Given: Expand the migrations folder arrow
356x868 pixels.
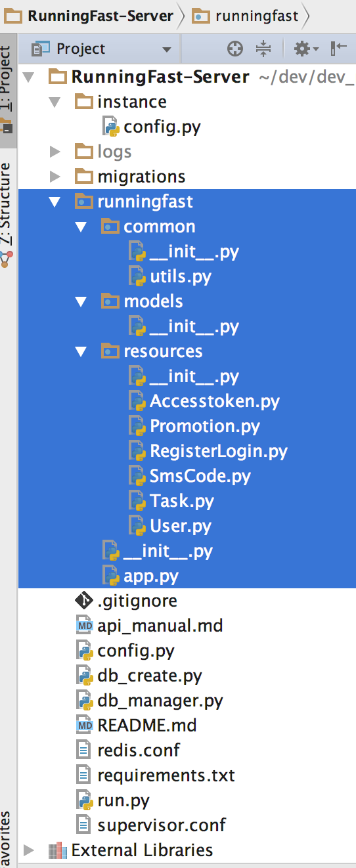Looking at the screenshot, I should (55, 177).
